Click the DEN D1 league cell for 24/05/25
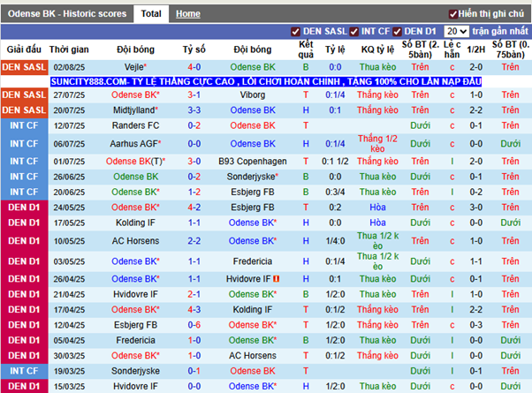532x393 pixels. click(x=24, y=208)
